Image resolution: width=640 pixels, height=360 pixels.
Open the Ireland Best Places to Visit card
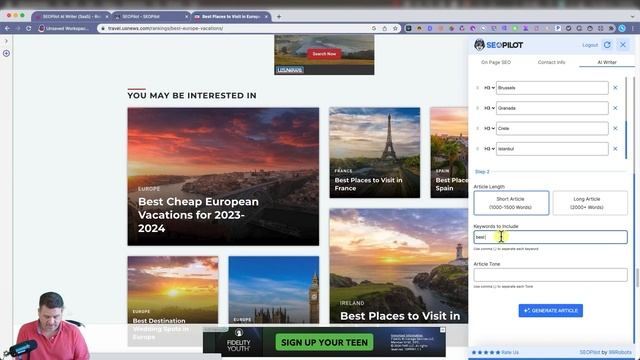click(399, 266)
